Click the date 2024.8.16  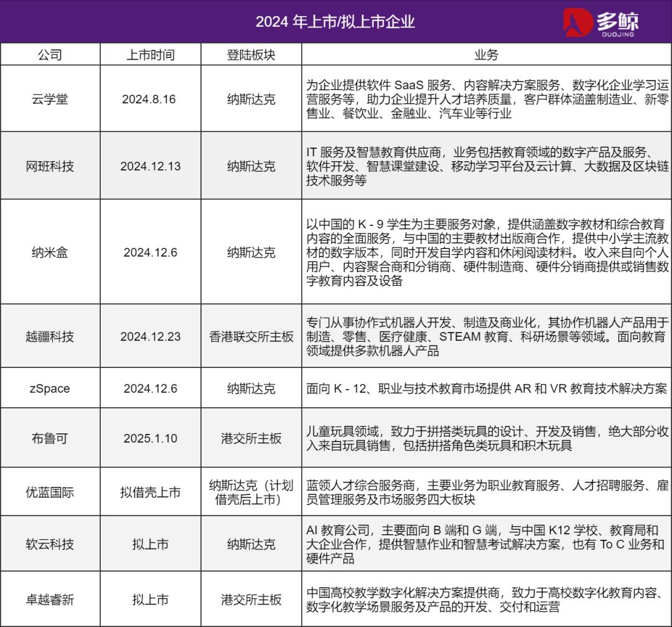pyautogui.click(x=149, y=99)
